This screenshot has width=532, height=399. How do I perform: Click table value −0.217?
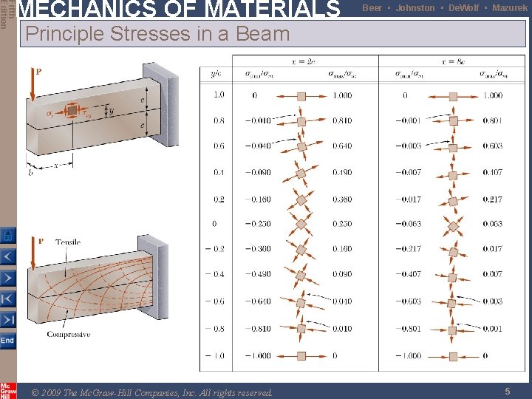tap(409, 249)
